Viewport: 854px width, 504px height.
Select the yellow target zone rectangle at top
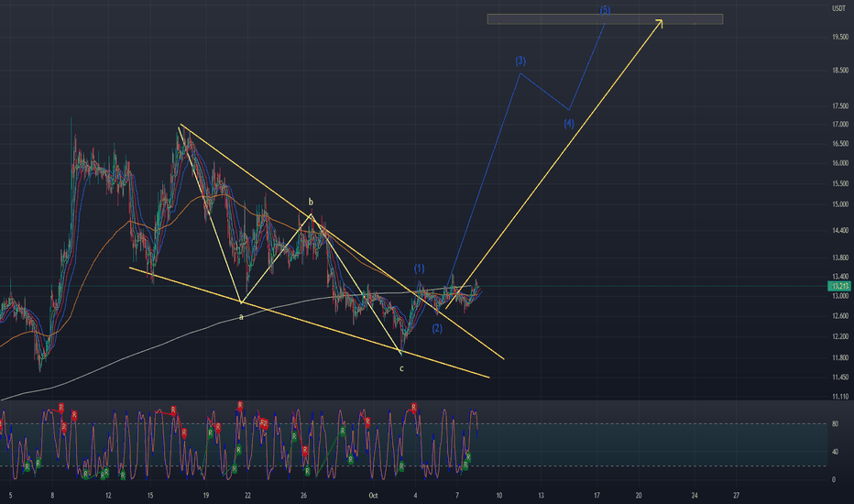[x=605, y=19]
